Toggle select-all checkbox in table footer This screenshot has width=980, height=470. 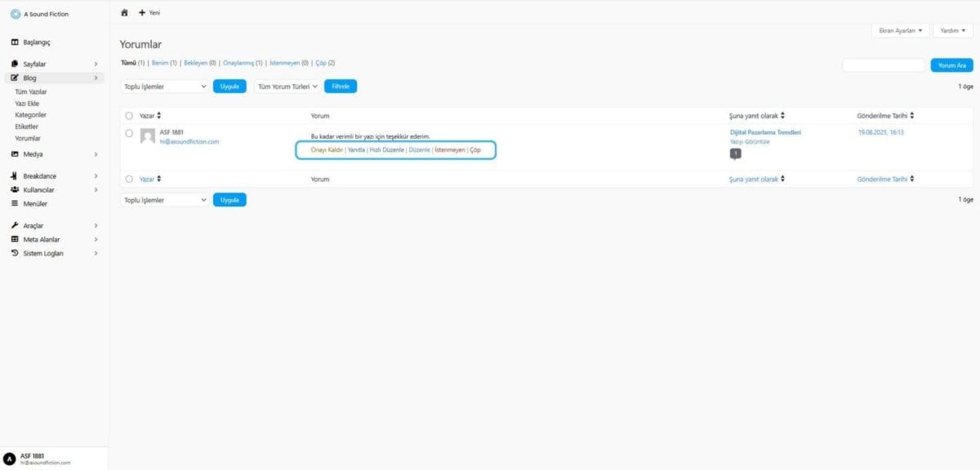129,179
